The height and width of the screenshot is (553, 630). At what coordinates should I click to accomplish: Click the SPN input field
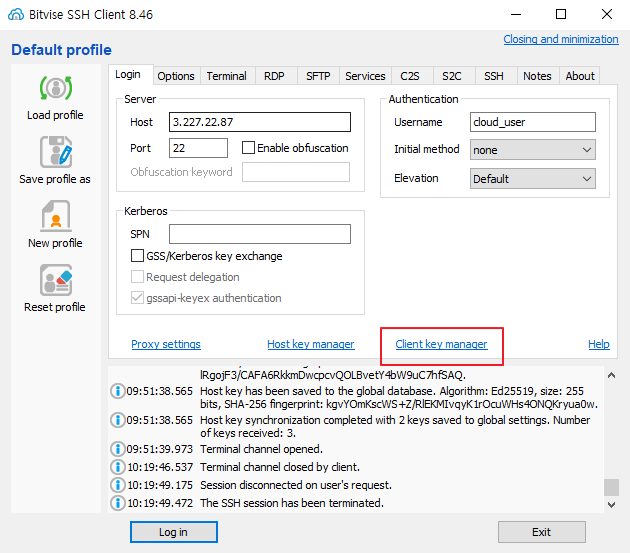pos(260,234)
